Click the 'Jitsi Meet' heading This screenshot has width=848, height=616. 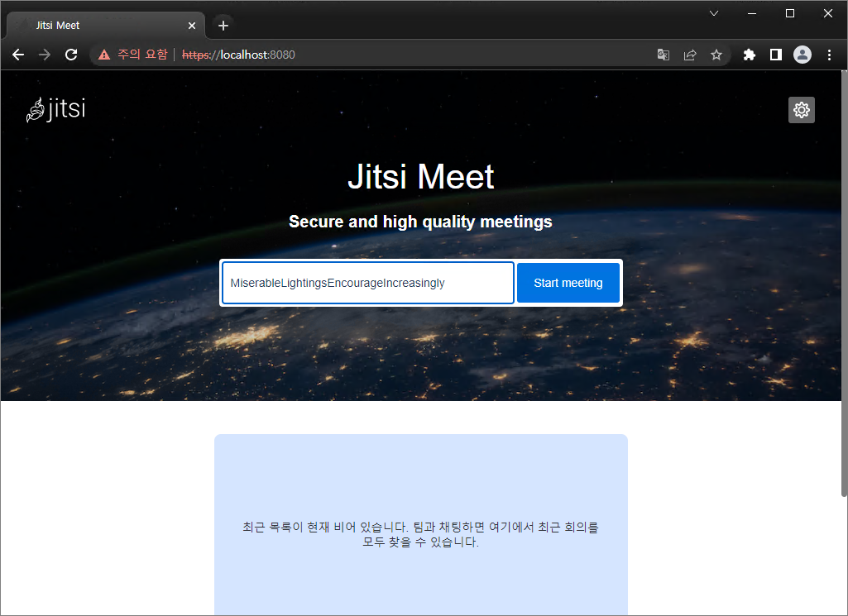coord(421,176)
